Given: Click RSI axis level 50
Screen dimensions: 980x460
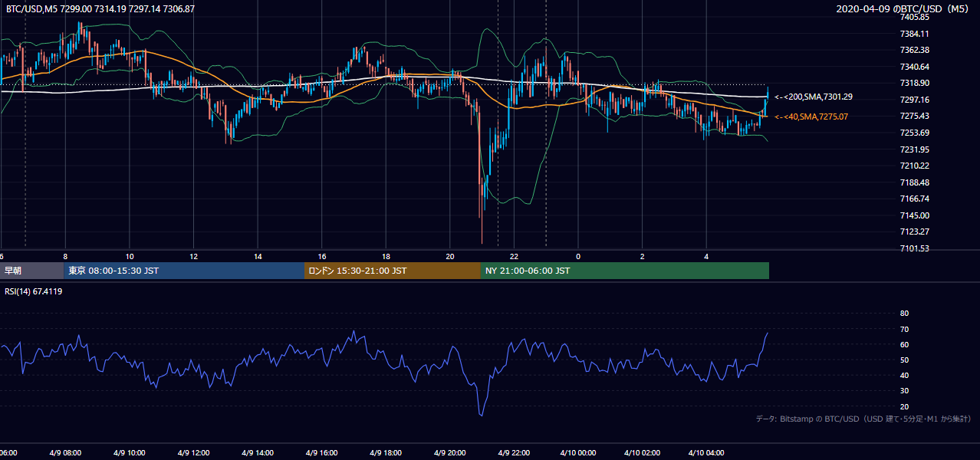Looking at the screenshot, I should tap(904, 360).
